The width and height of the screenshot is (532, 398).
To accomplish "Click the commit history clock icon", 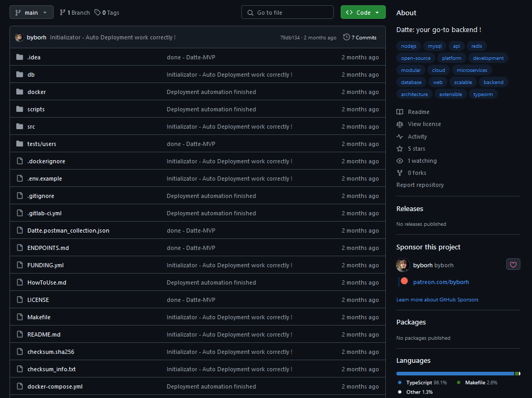I will (346, 37).
